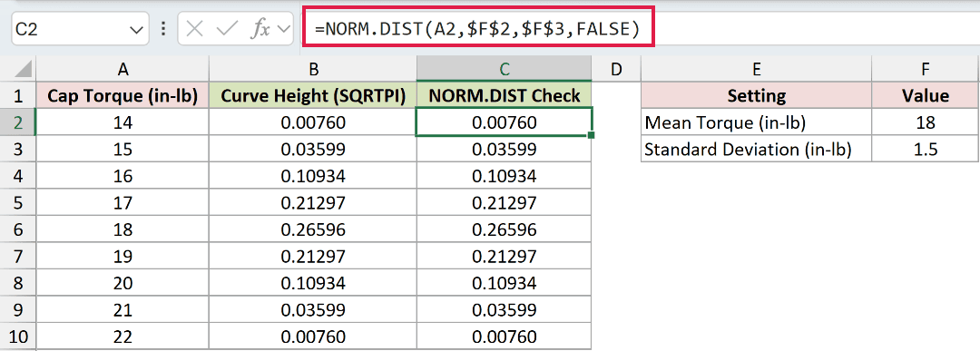
Task: Click the 'Setting' header cell
Action: point(756,96)
